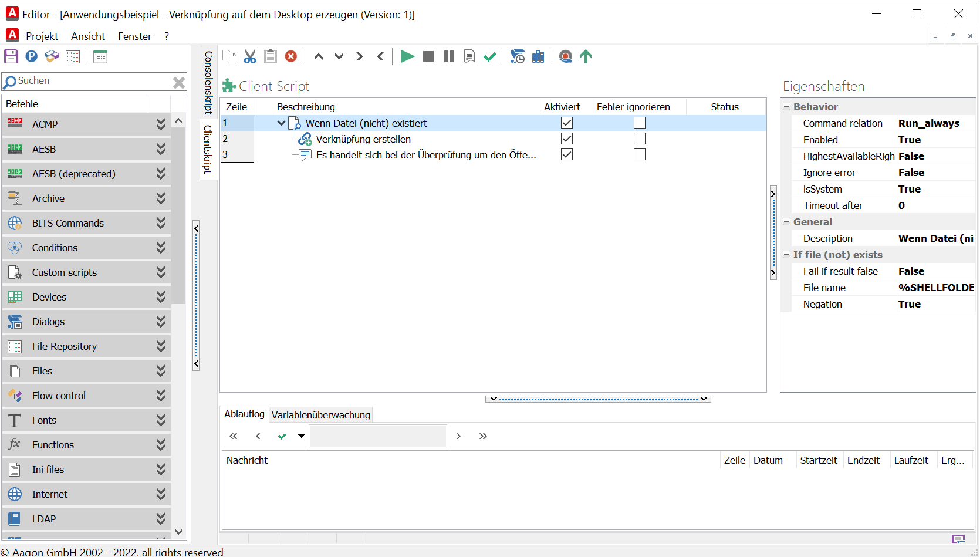Save the script using the disk icon
This screenshot has height=557, width=980.
pos(11,56)
